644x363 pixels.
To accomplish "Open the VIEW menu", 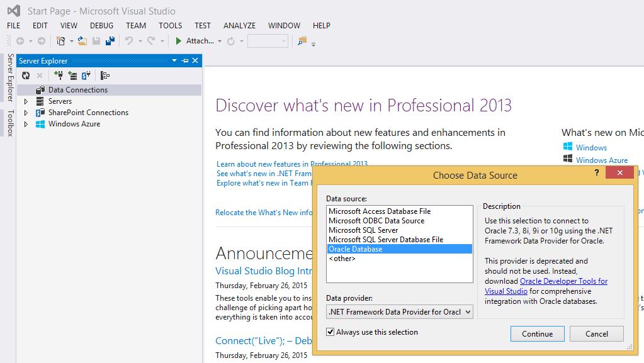I will (x=69, y=25).
